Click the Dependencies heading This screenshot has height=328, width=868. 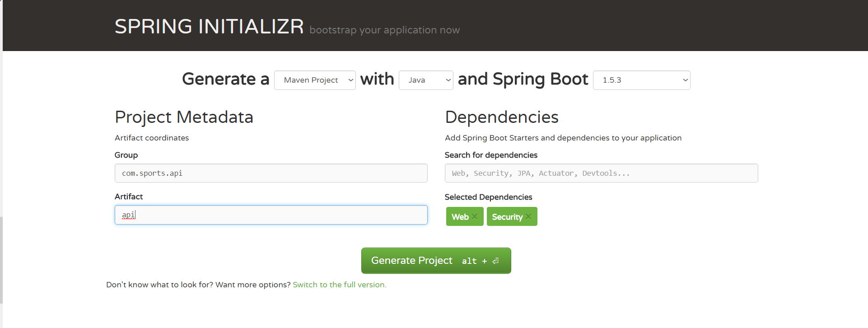[x=502, y=117]
